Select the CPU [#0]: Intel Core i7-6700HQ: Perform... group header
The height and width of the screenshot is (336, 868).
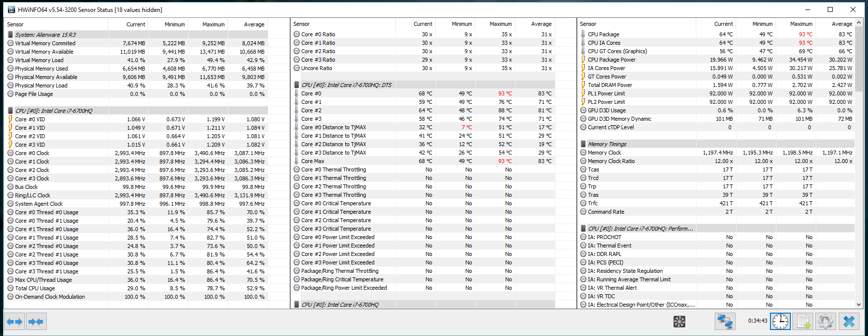717,229
